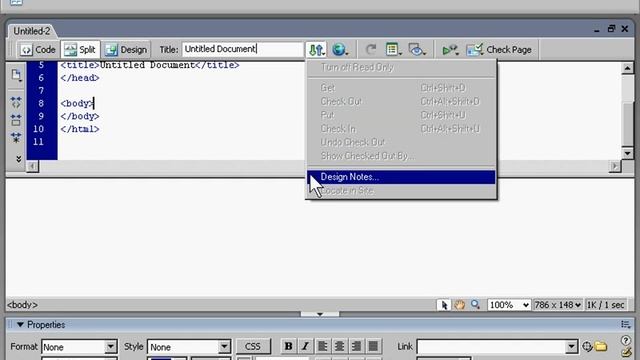Restore down the Untitled-2 document window
Viewport: 640px width, 360px height.
pos(611,29)
